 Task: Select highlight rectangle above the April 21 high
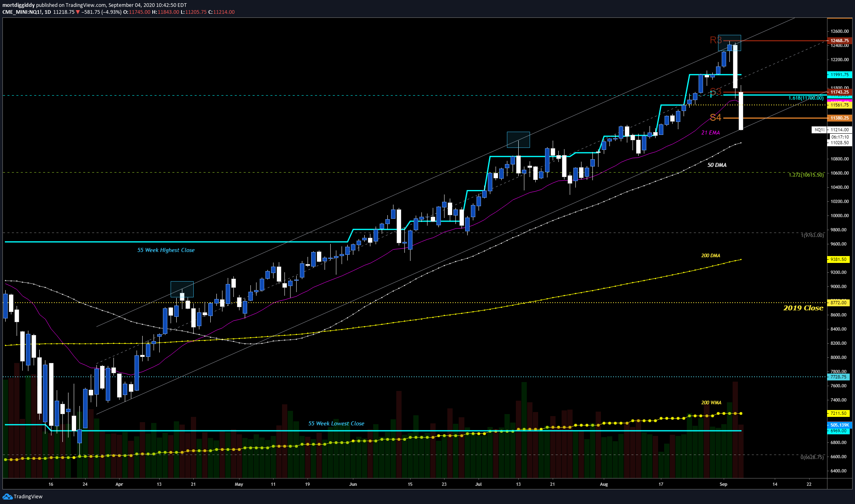(182, 289)
